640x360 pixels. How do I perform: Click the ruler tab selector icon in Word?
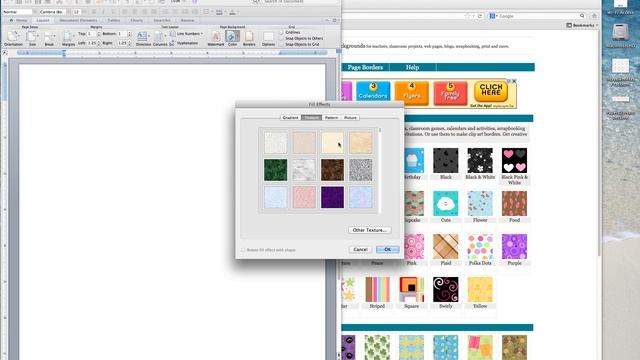[5, 53]
